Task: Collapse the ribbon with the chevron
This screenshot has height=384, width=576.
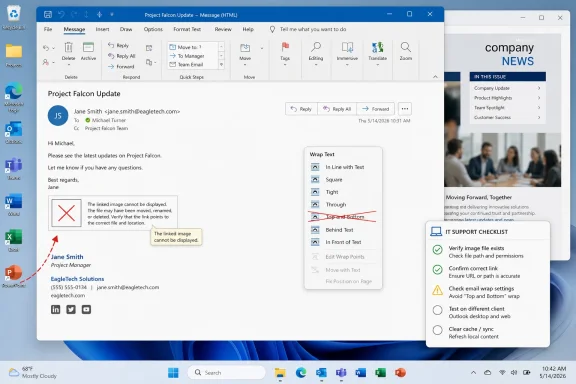Action: pos(435,77)
